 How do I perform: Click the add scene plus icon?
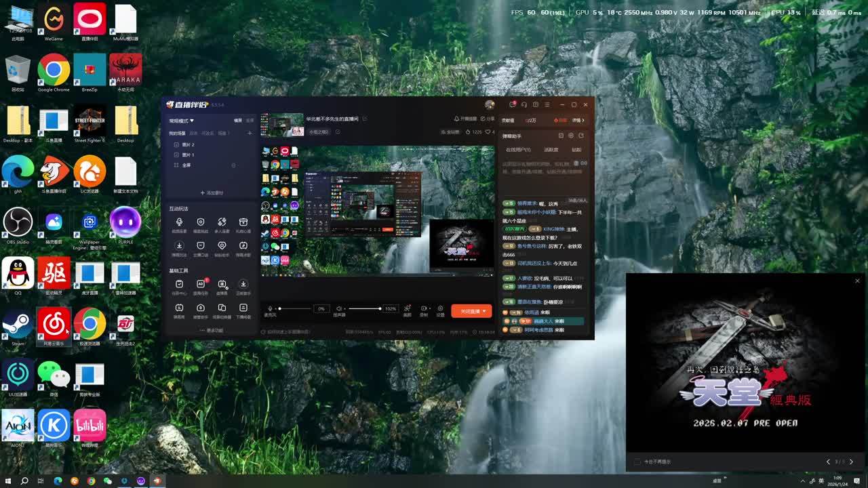[x=250, y=133]
